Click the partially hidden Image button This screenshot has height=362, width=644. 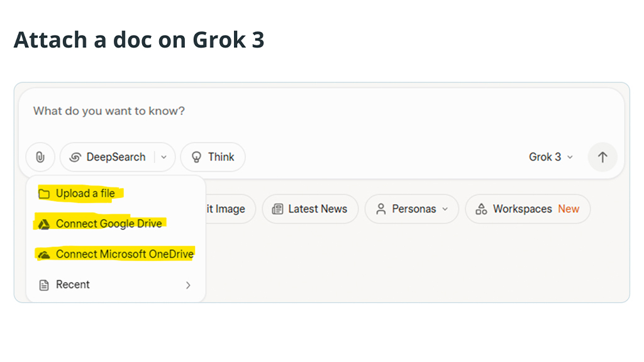coord(230,209)
